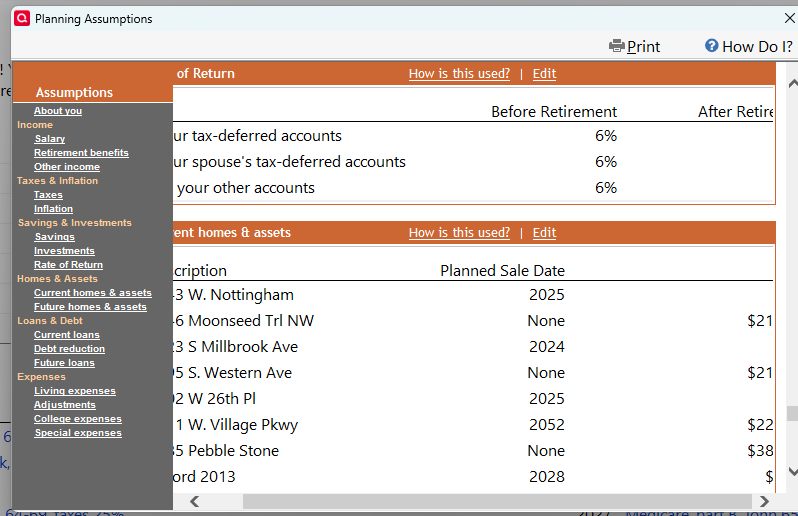Image resolution: width=798 pixels, height=516 pixels.
Task: Select Retirement benefits in sidebar
Action: [81, 153]
